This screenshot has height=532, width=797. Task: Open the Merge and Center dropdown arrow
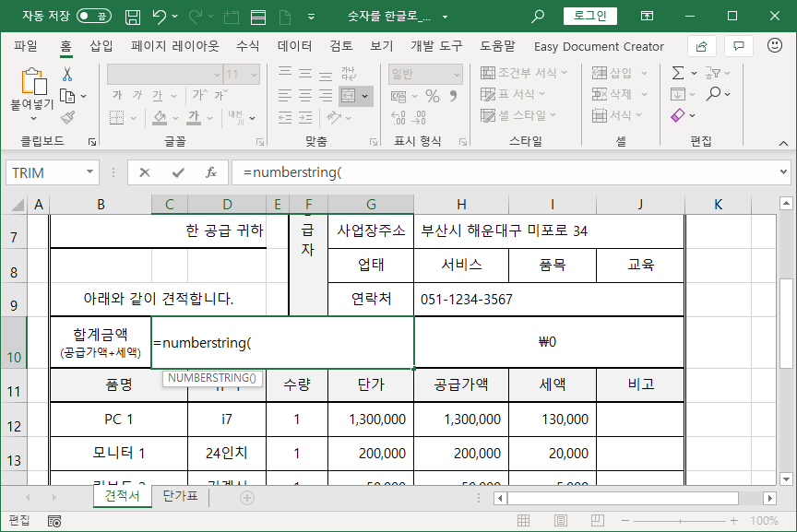click(365, 96)
